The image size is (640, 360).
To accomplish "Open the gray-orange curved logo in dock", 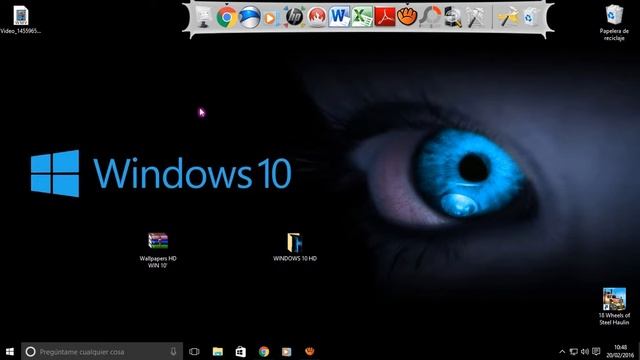I will tap(430, 17).
